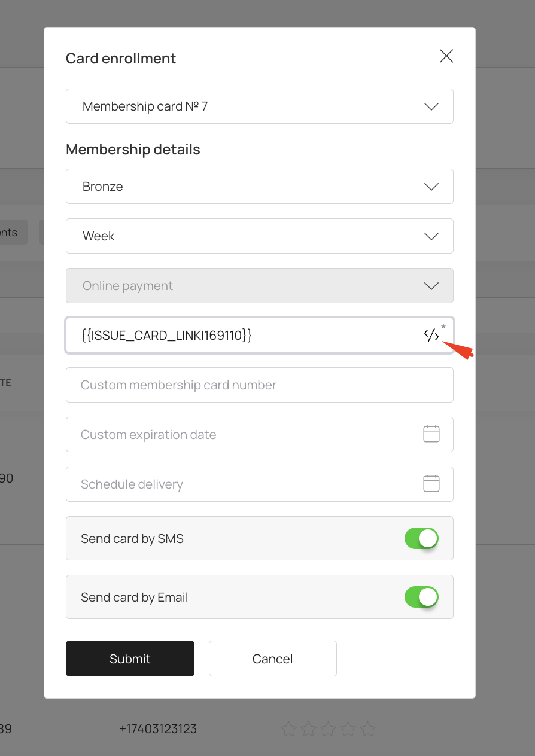Click the code variable icon in link field
Image resolution: width=535 pixels, height=756 pixels.
click(431, 335)
